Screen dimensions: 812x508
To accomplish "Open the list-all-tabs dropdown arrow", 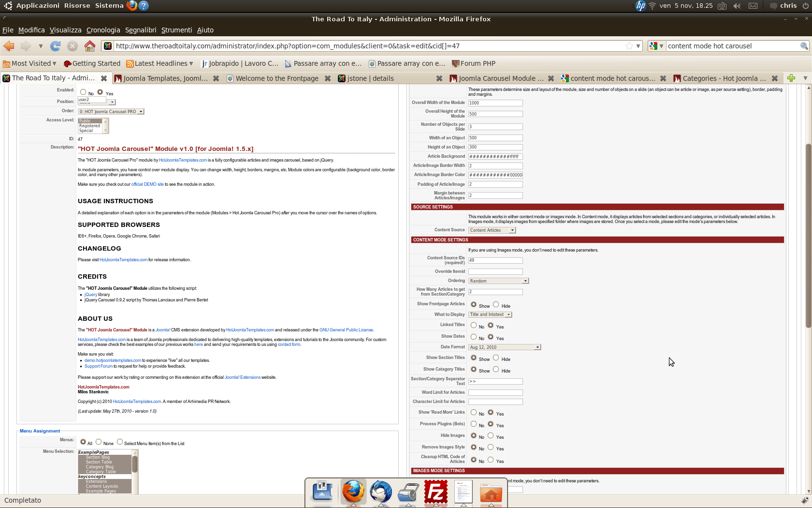I will [805, 78].
